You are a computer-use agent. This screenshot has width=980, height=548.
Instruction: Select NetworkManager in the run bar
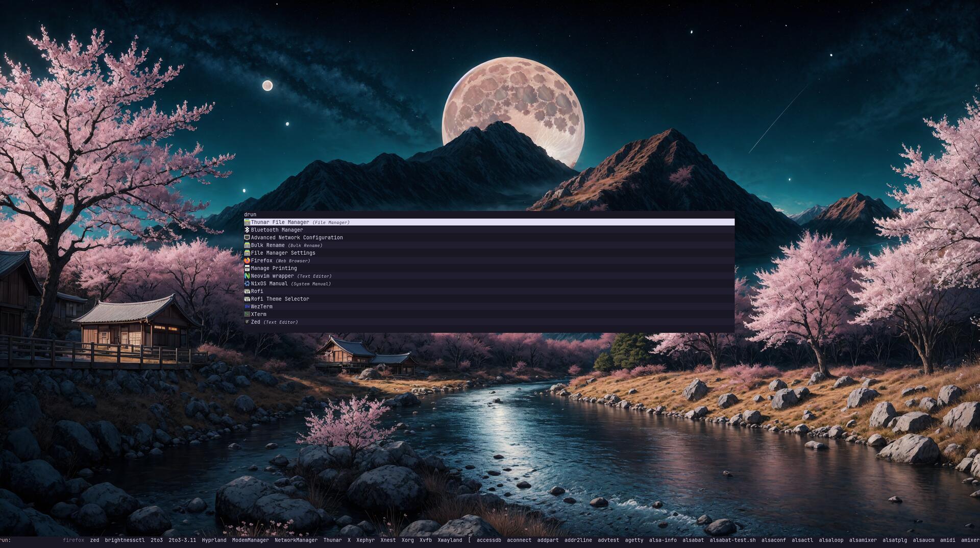coord(296,540)
